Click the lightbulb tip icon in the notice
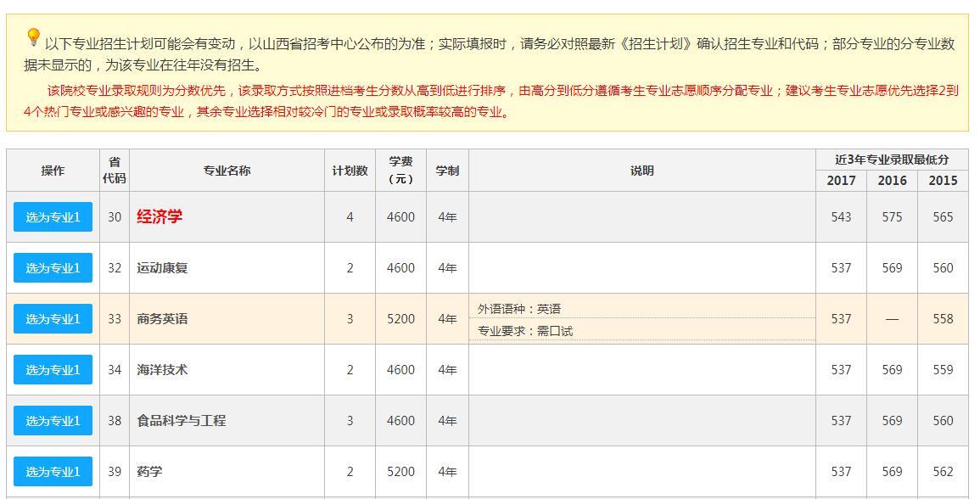This screenshot has height=499, width=980. click(33, 36)
